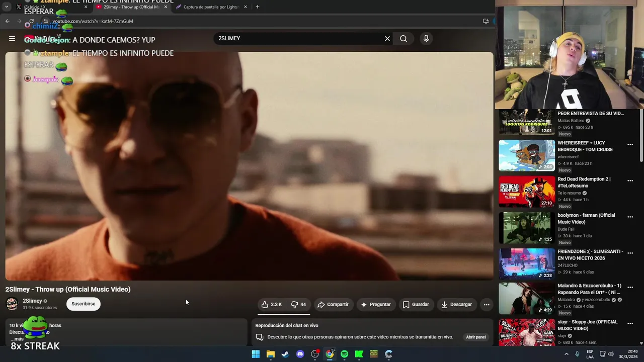Open Spotify from the taskbar
The image size is (644, 362).
pos(344,354)
